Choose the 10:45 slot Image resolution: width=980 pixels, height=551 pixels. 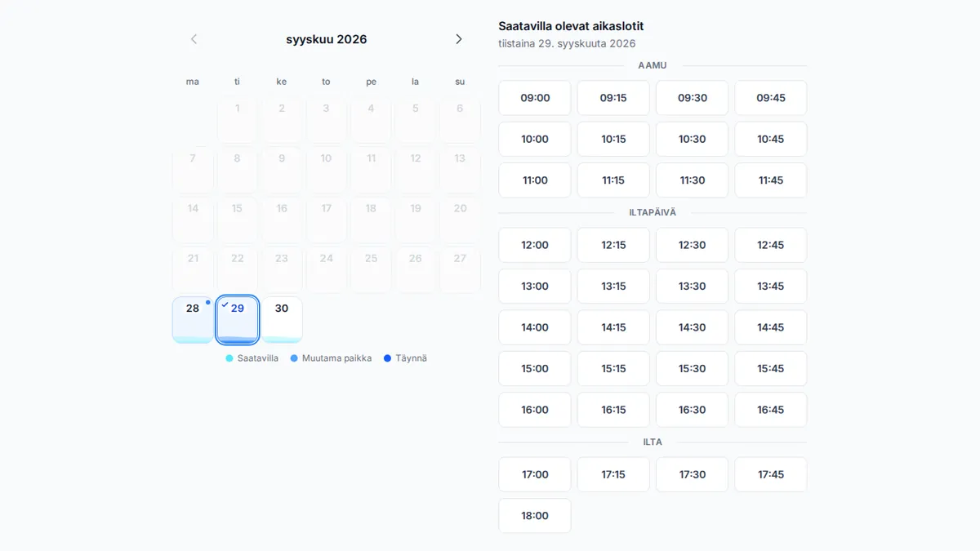771,139
